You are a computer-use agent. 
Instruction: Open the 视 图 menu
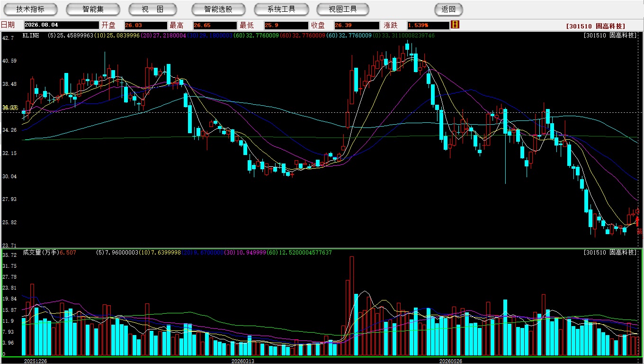click(152, 9)
